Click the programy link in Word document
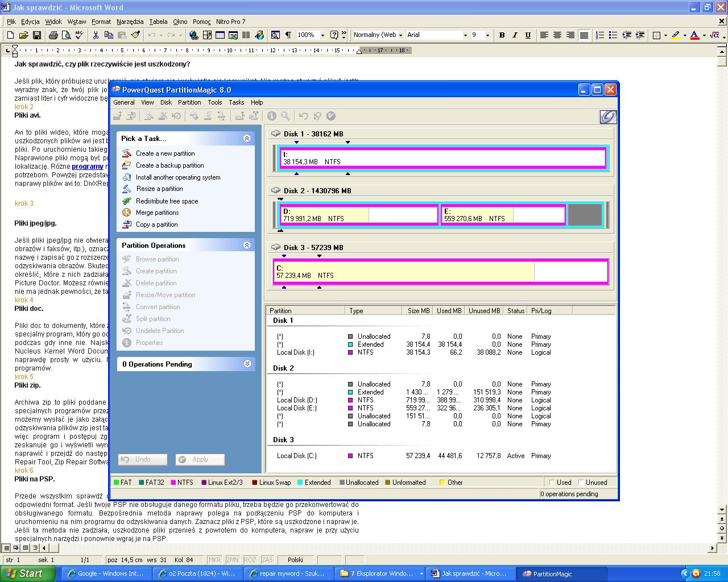 [x=88, y=167]
